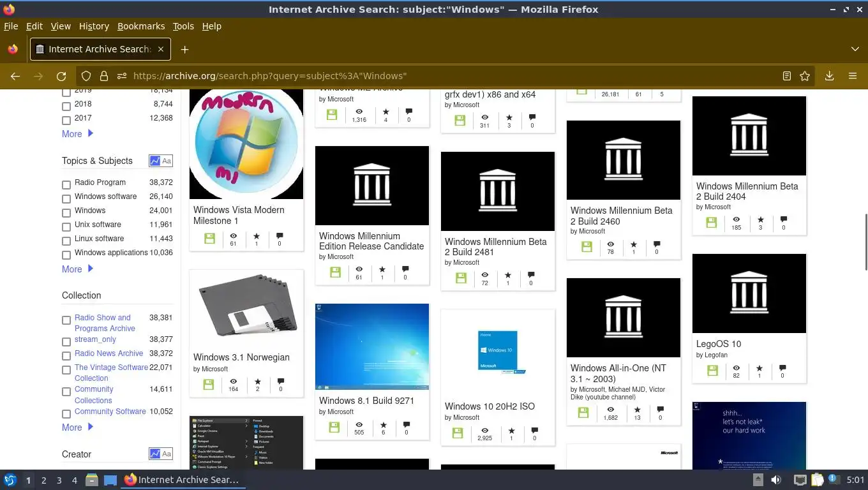This screenshot has width=868, height=490.
Task: Open Windows Millennium Edition Release Candidate link
Action: click(371, 241)
